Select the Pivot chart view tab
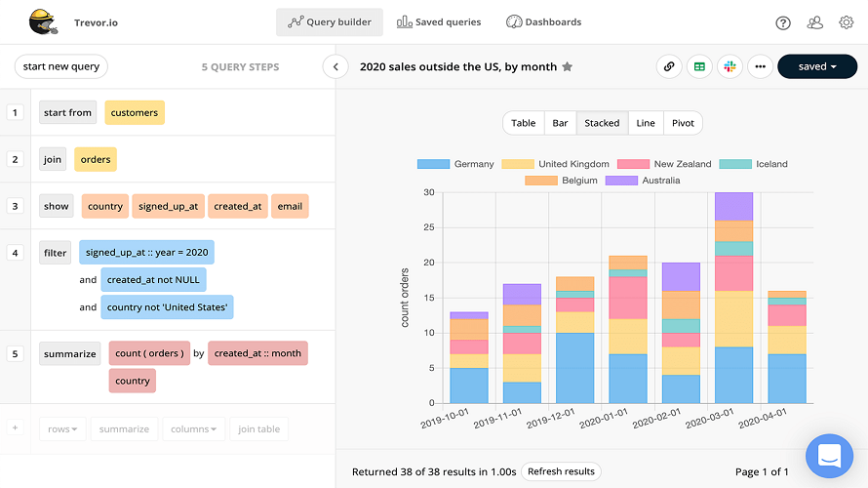 pyautogui.click(x=683, y=123)
